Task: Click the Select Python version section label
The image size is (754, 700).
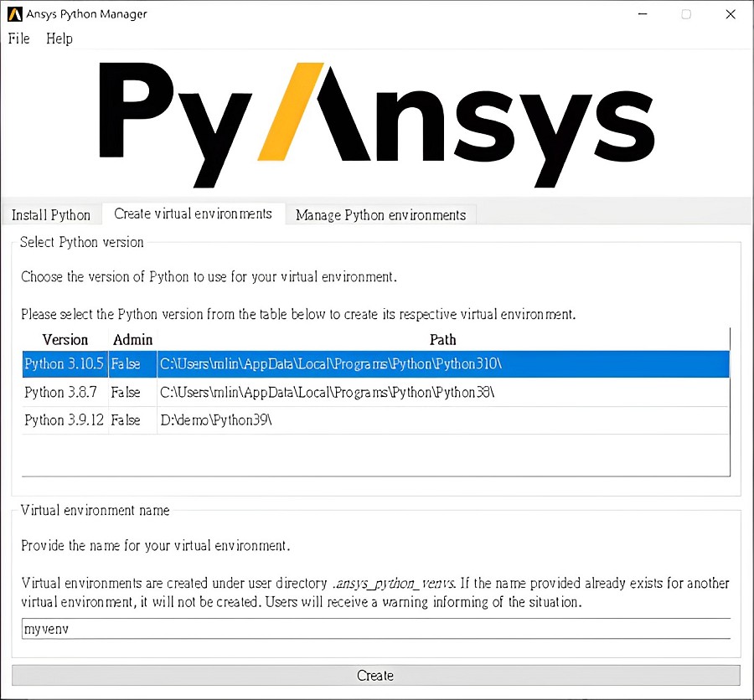Action: (81, 242)
